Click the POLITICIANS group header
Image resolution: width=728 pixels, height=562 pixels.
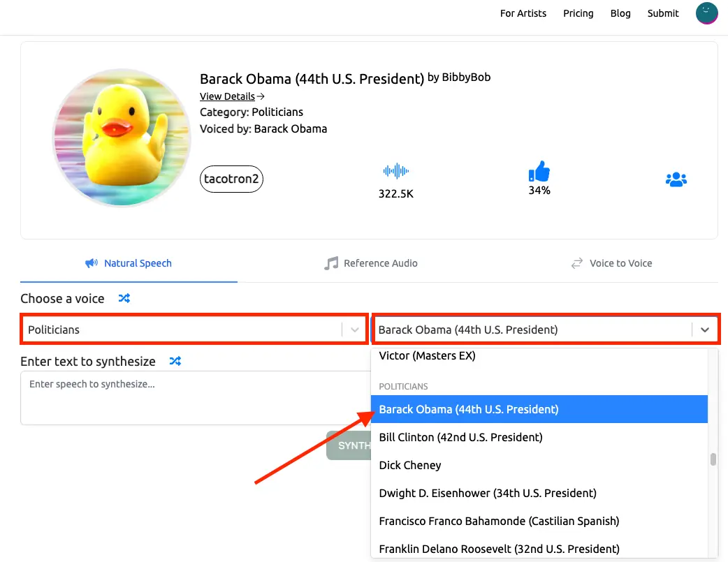pyautogui.click(x=403, y=387)
